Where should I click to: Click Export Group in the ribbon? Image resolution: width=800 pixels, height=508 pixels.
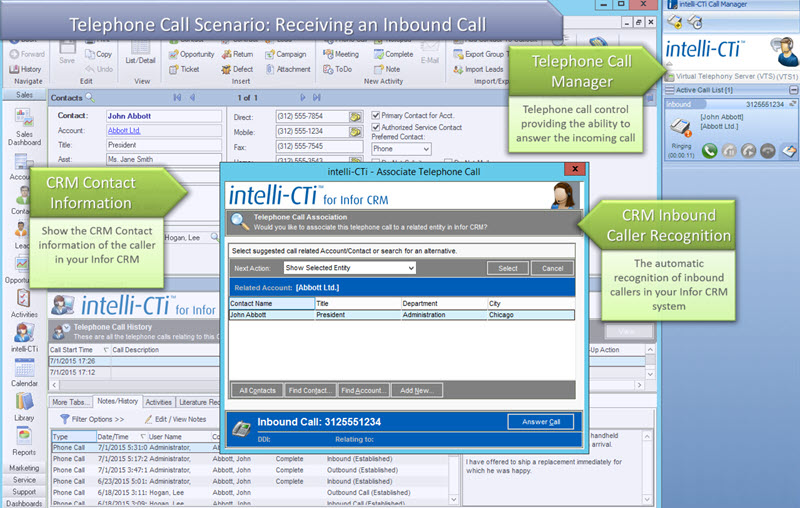pos(479,54)
